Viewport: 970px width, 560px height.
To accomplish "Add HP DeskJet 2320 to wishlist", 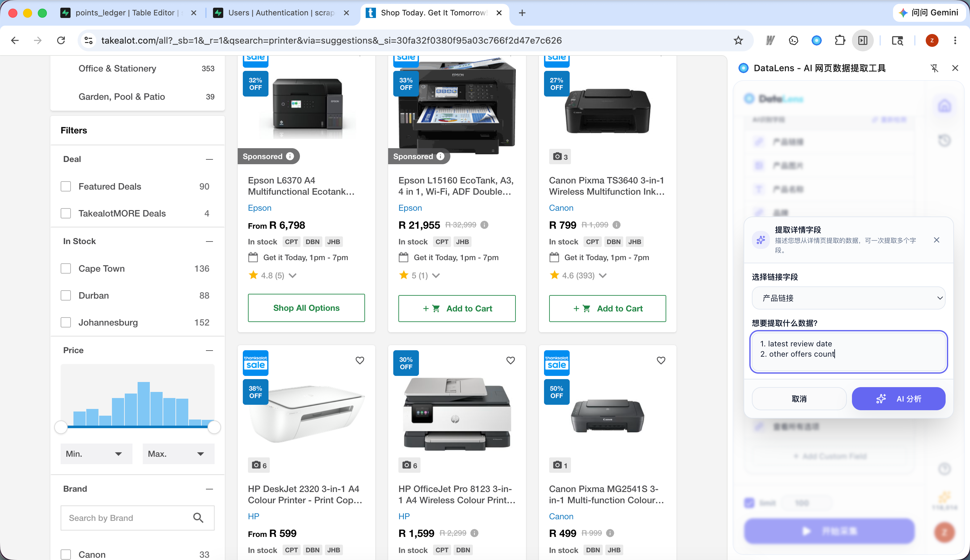I will (360, 361).
